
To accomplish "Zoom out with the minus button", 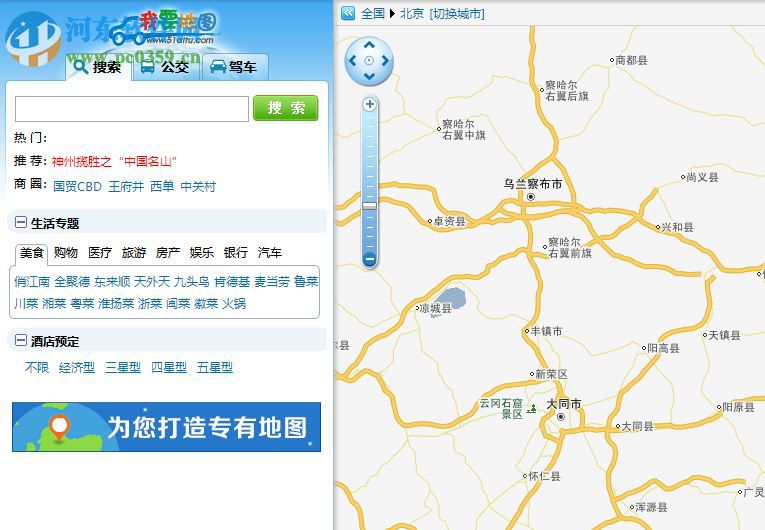I will click(369, 259).
